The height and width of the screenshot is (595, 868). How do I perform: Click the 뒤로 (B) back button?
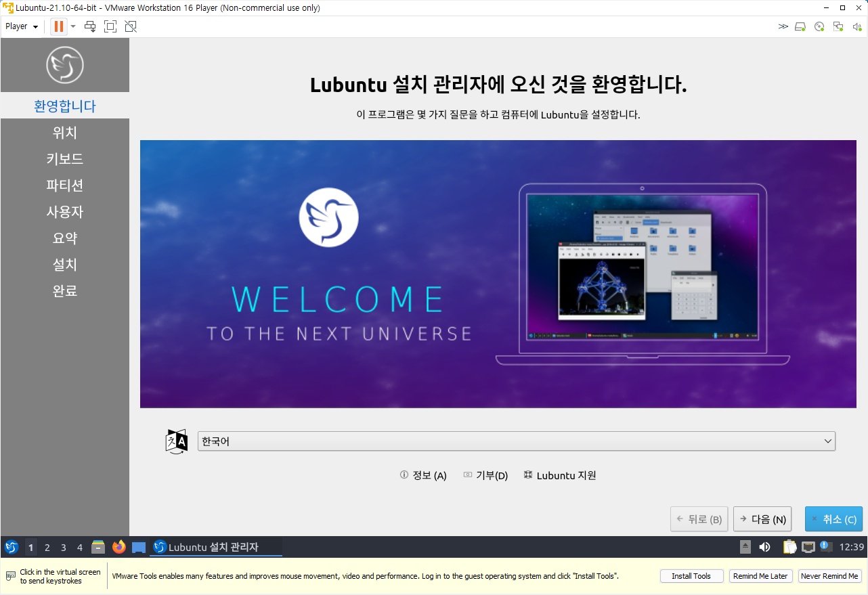699,519
